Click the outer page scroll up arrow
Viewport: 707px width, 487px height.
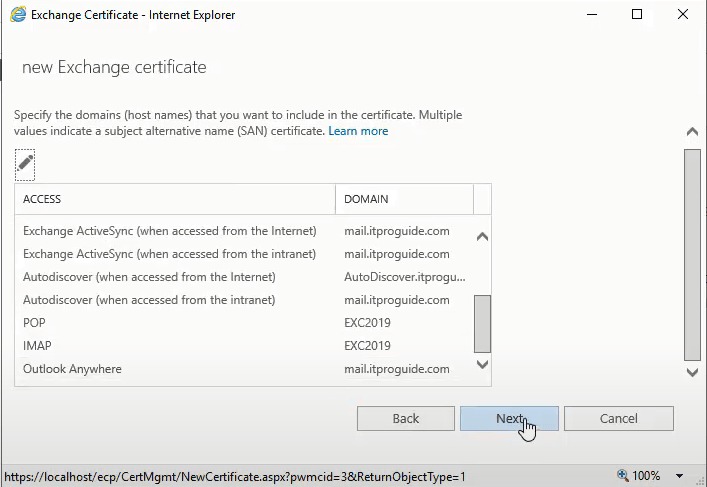pyautogui.click(x=692, y=132)
